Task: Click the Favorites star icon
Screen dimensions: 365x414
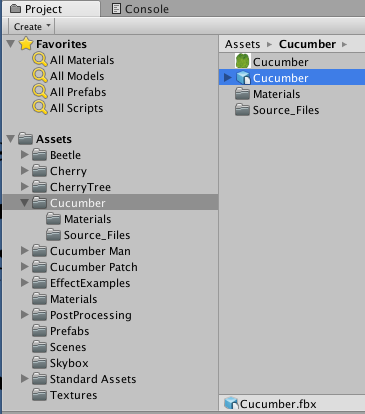Action: [26, 44]
